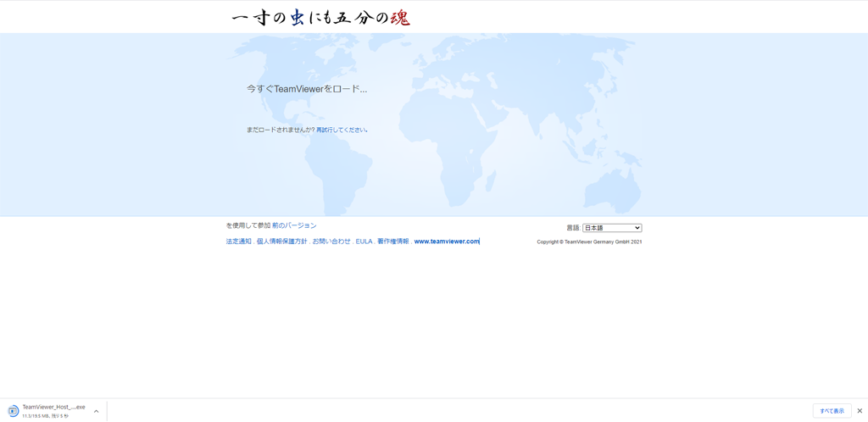Click the download progress size text
Image resolution: width=868 pixels, height=422 pixels.
point(46,416)
